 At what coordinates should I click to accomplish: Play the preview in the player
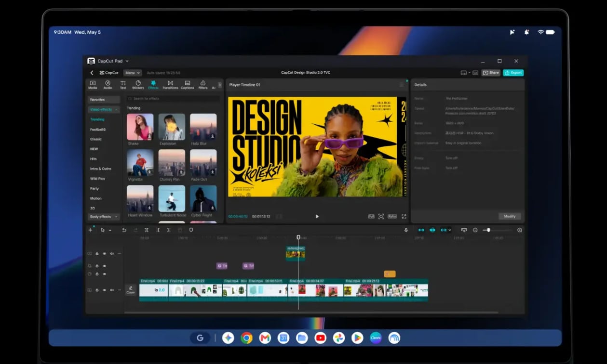click(x=317, y=217)
